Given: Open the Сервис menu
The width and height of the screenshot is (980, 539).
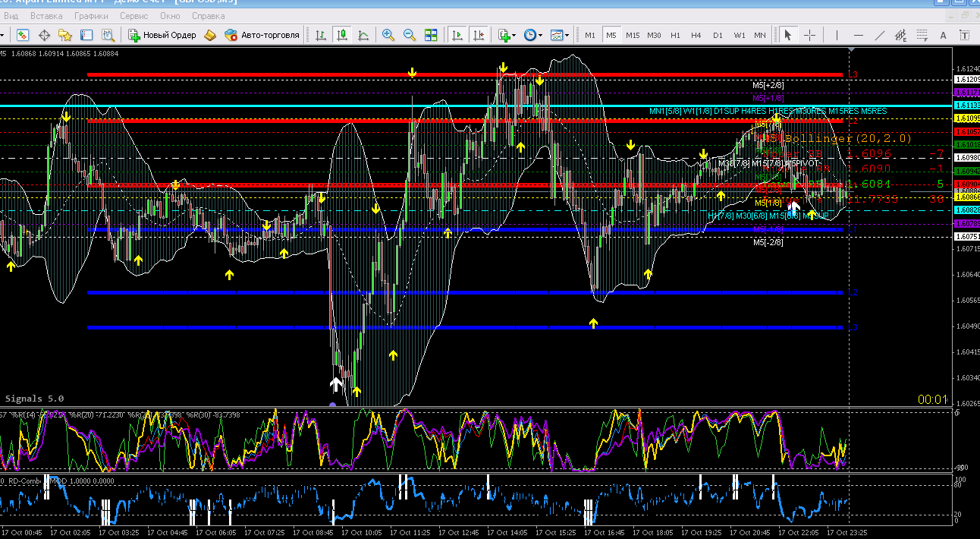Looking at the screenshot, I should (x=134, y=15).
